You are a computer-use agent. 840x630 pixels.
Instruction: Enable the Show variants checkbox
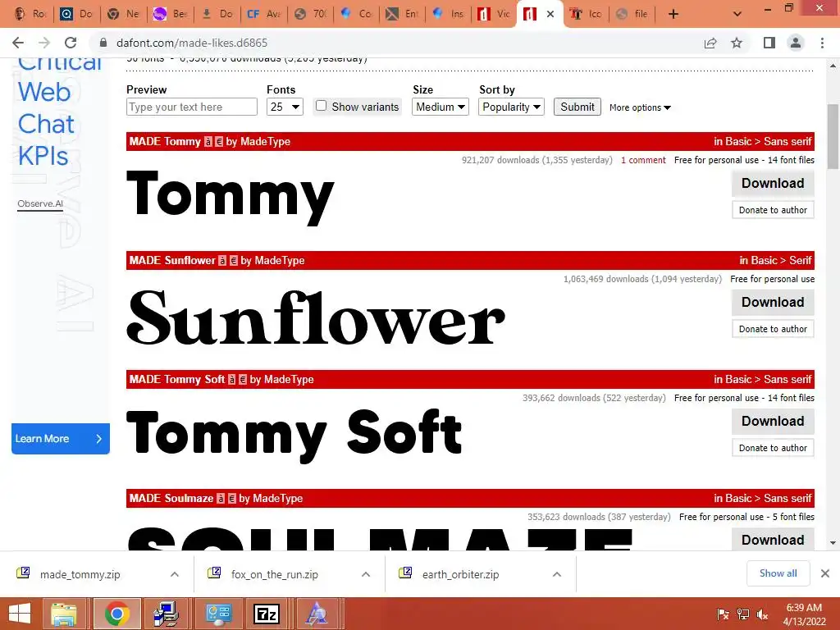[321, 106]
